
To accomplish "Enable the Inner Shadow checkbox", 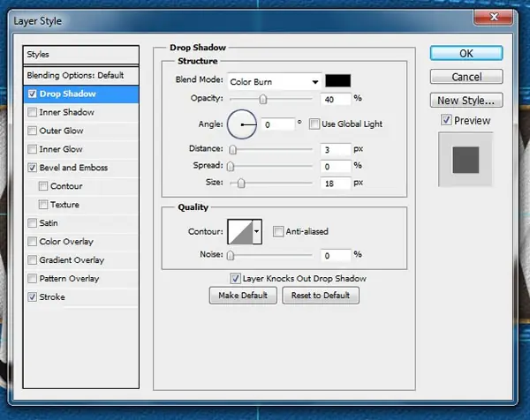I will (33, 112).
